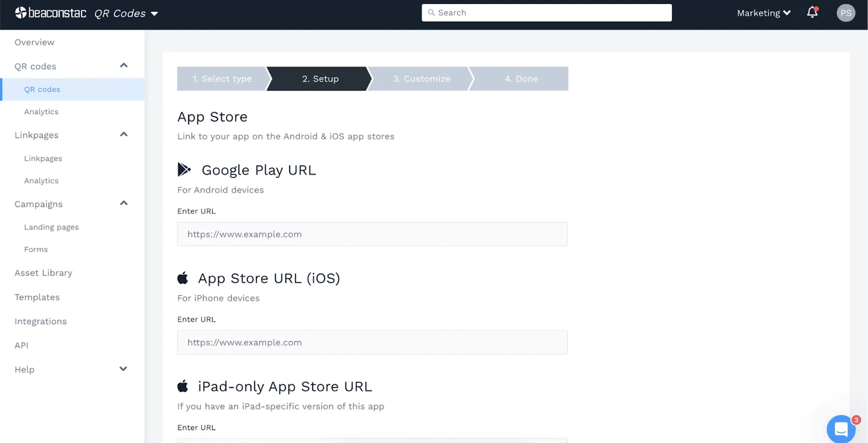This screenshot has height=443, width=868.
Task: Go back to the Select type step
Action: tap(222, 79)
